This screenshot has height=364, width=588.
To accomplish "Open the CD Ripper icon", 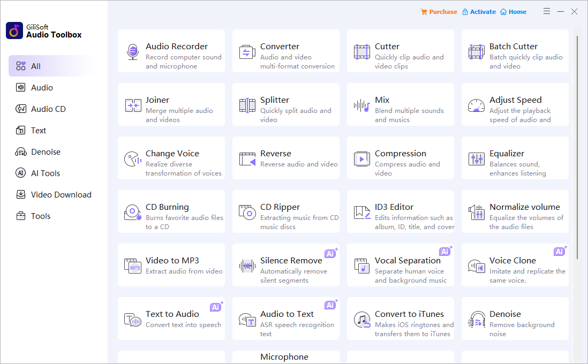I will coord(247,213).
